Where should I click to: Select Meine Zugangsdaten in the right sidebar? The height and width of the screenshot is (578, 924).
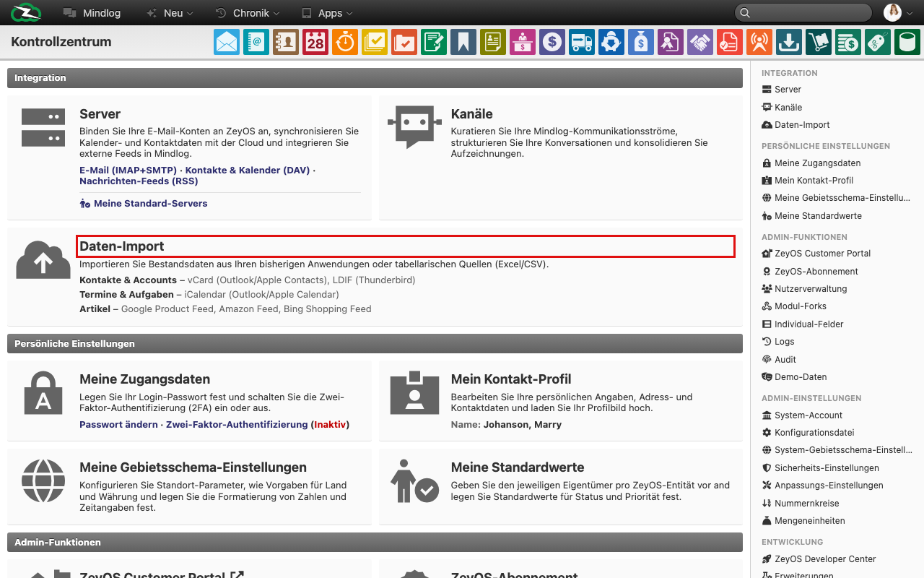click(x=811, y=163)
